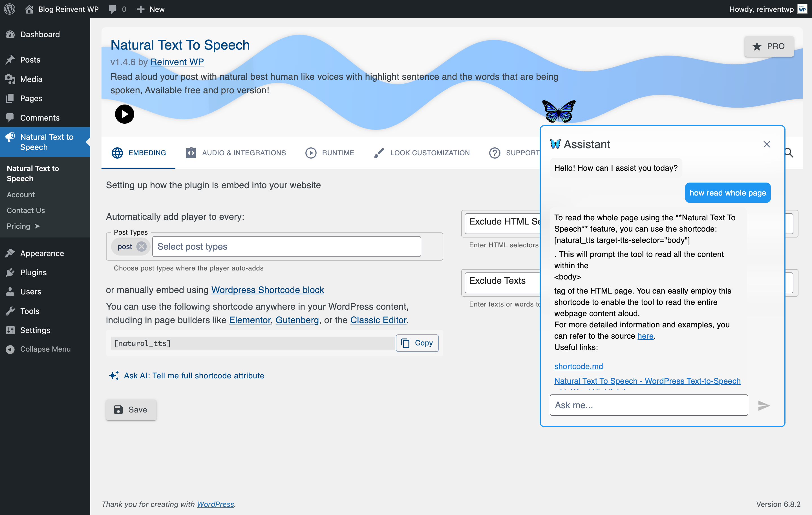Open Settings in the sidebar

click(35, 330)
